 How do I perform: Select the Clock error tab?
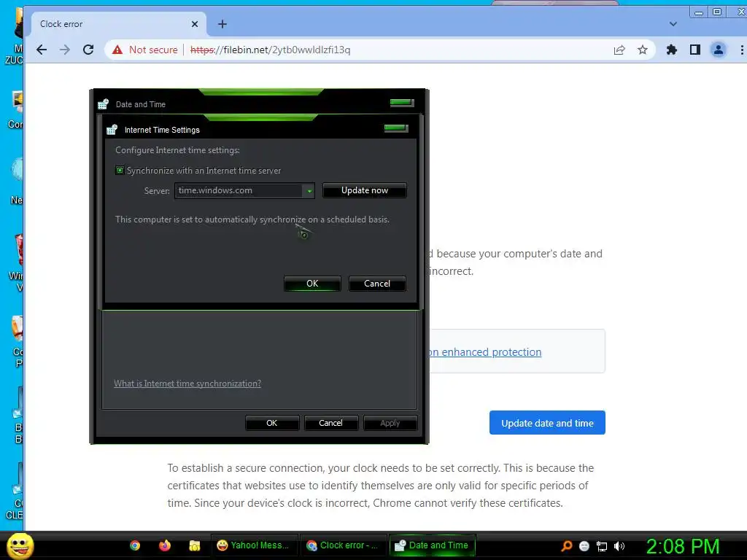[x=119, y=24]
